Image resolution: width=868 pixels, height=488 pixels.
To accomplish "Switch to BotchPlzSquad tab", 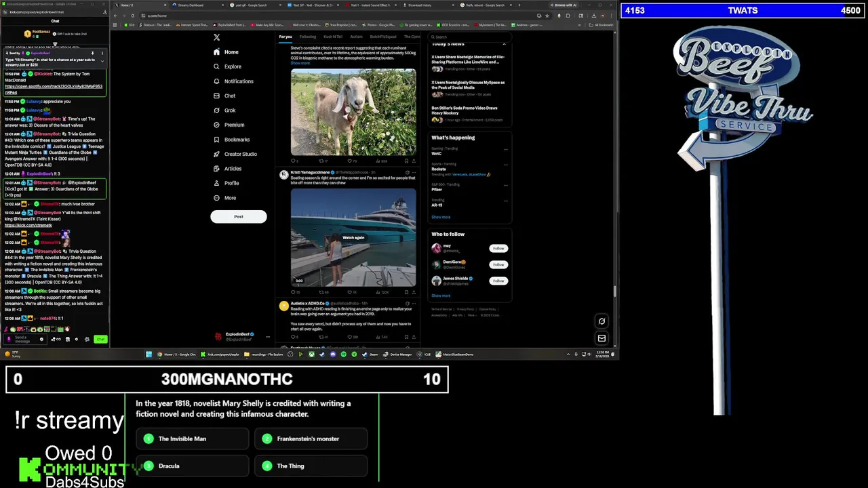I will tap(383, 37).
